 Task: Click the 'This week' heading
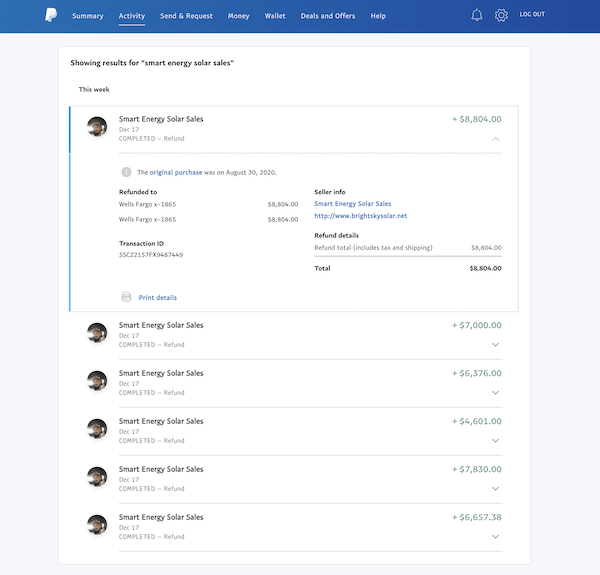point(94,89)
